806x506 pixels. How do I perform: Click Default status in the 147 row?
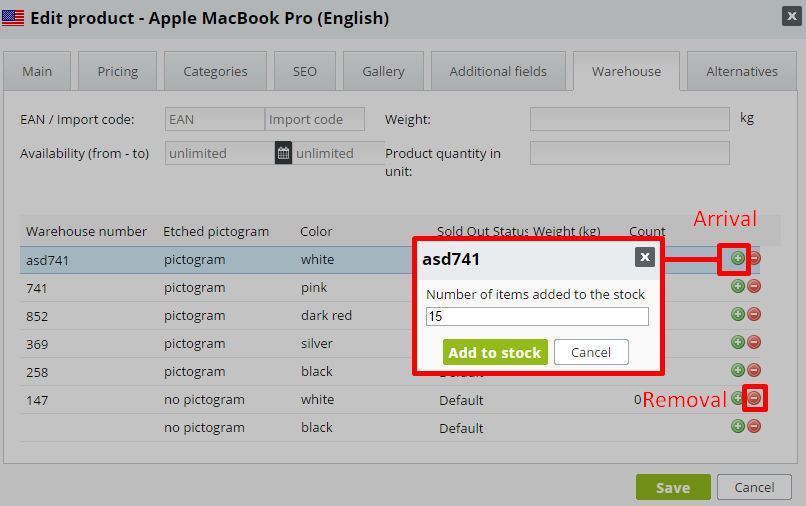tap(461, 400)
